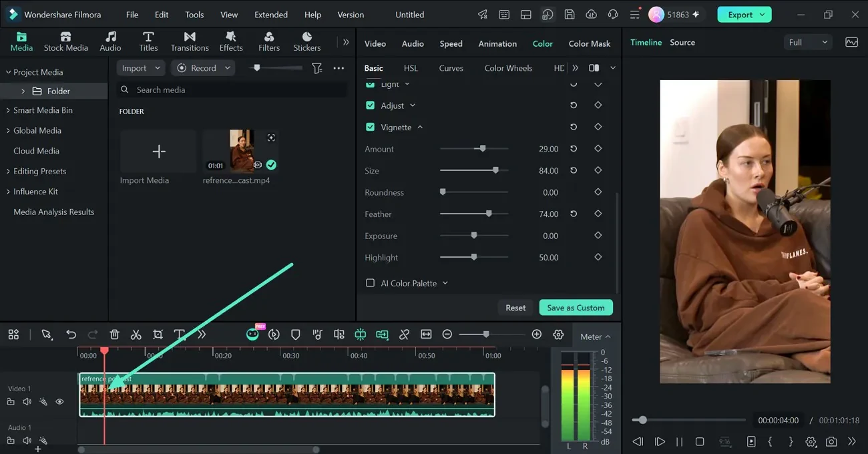Toggle Video 1 track visibility eye
Screen dimensions: 868x454
59,402
